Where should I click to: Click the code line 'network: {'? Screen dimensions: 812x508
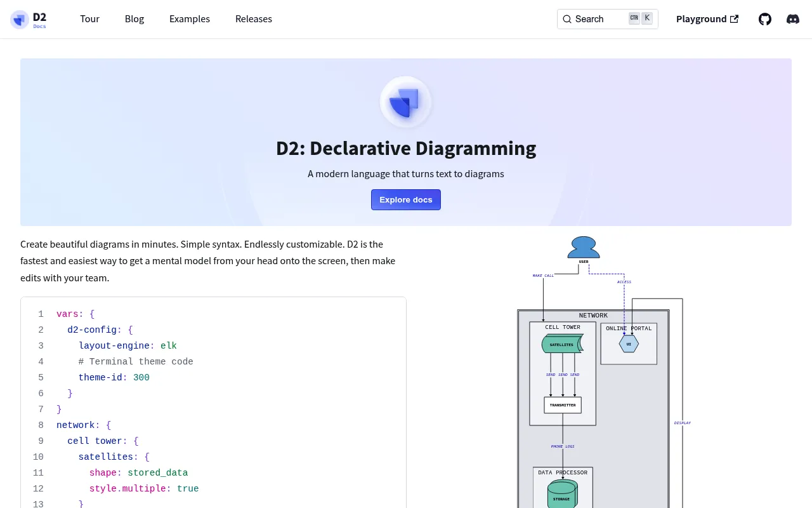pyautogui.click(x=84, y=425)
